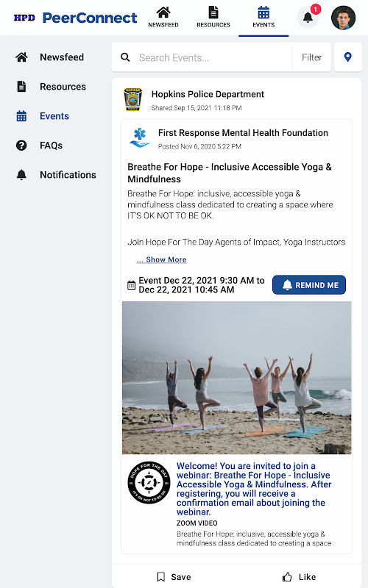Open the webinar invitation link
Image resolution: width=368 pixels, height=588 pixels.
pyautogui.click(x=254, y=489)
